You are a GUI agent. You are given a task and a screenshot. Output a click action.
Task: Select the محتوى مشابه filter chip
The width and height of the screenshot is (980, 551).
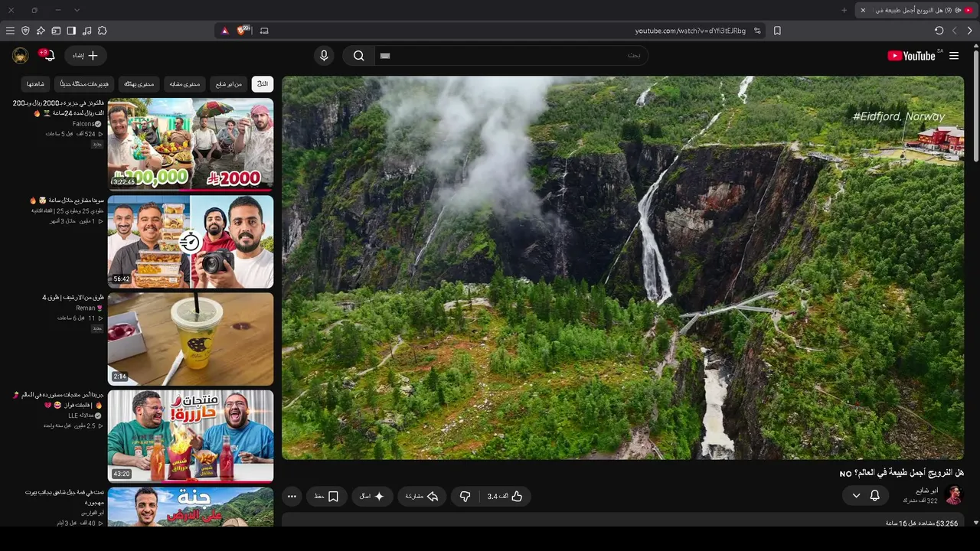click(x=185, y=83)
